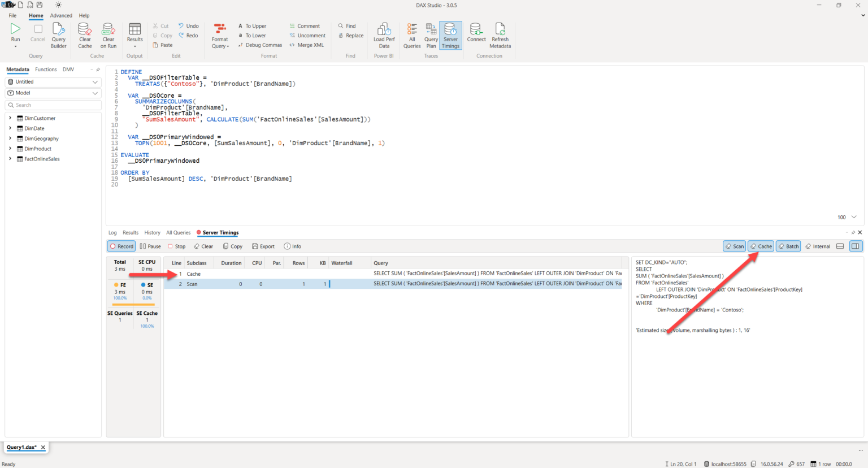Open a Query Plan trace
The height and width of the screenshot is (468, 868).
click(431, 34)
